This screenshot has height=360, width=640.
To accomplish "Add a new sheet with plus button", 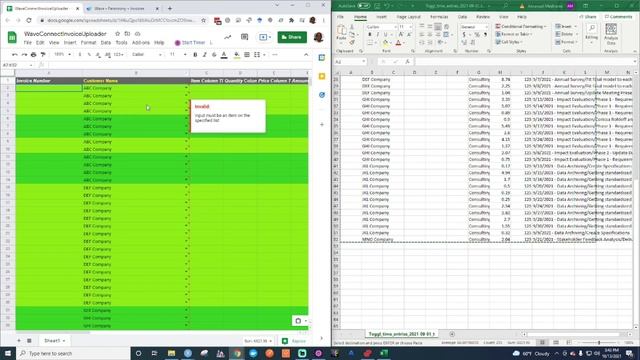I will 19,340.
